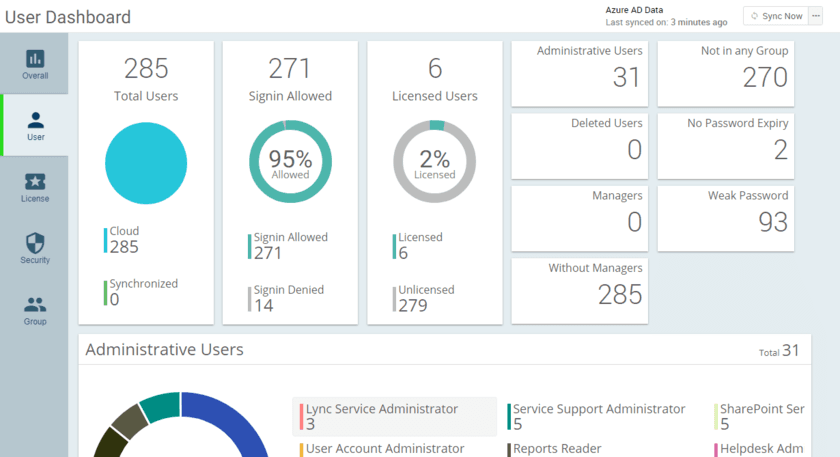Screen dimensions: 840x457
Task: Click the 2% Licensed donut chart
Action: 434,163
